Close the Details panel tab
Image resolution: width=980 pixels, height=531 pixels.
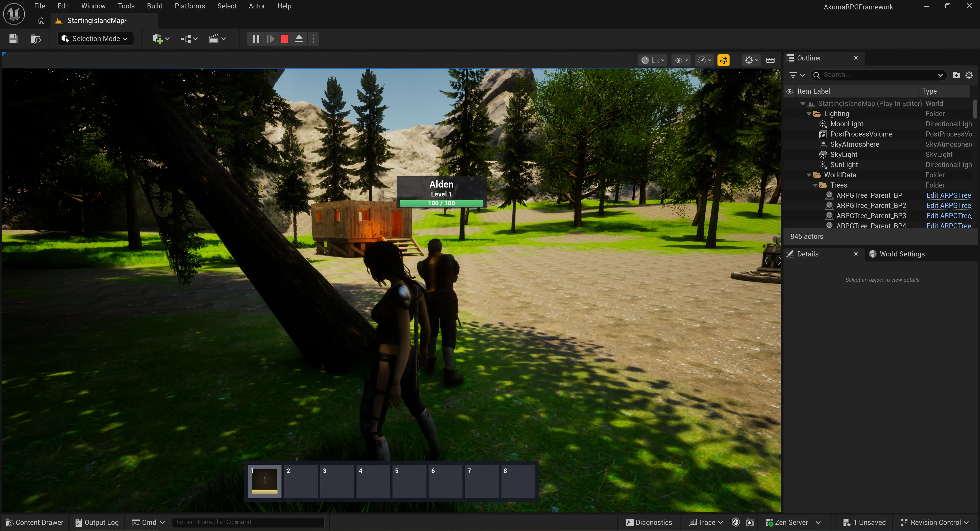point(856,254)
